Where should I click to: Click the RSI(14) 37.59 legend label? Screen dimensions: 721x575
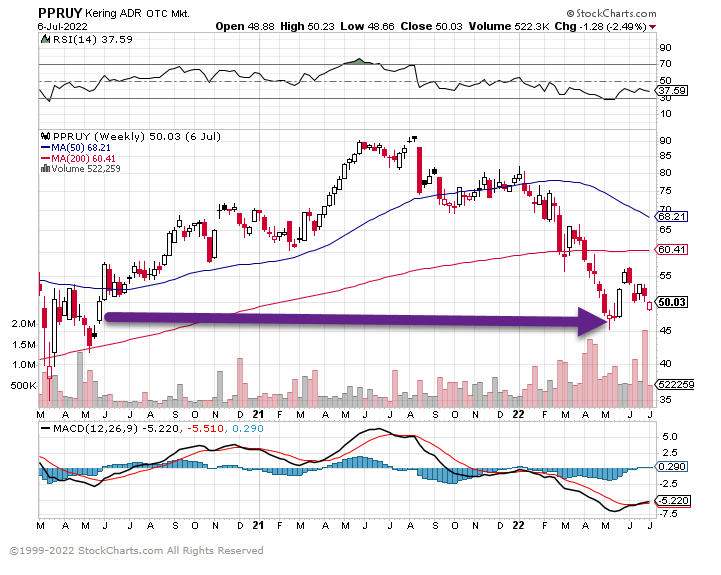[x=93, y=40]
